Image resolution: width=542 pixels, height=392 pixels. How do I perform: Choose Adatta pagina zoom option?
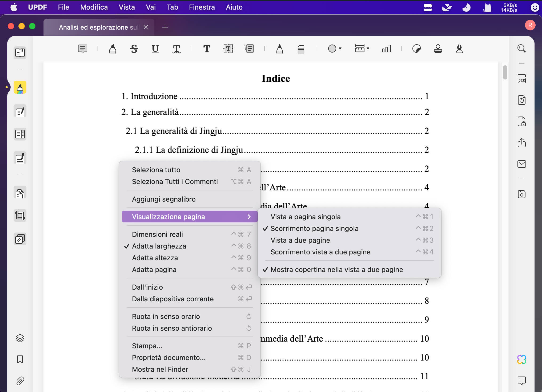[190, 270]
